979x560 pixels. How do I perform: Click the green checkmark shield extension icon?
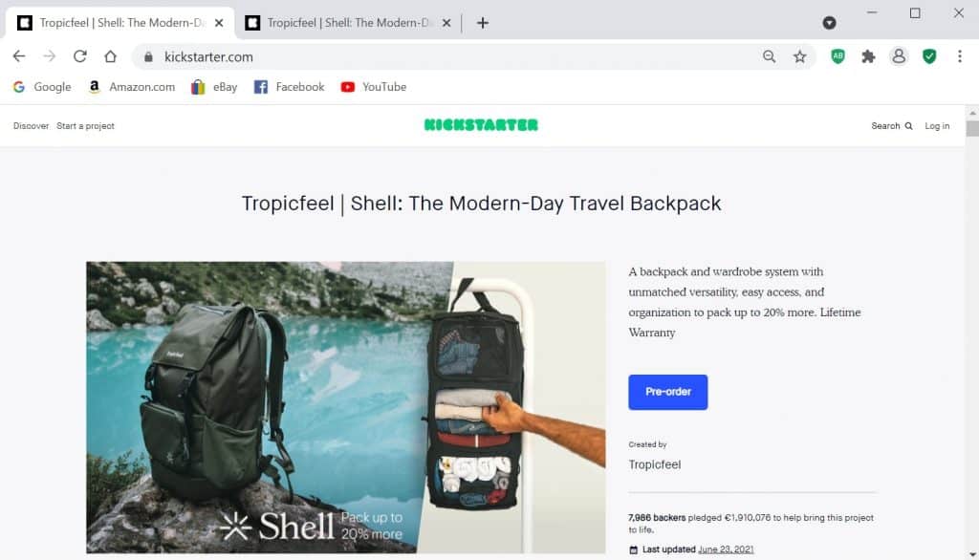[x=929, y=56]
